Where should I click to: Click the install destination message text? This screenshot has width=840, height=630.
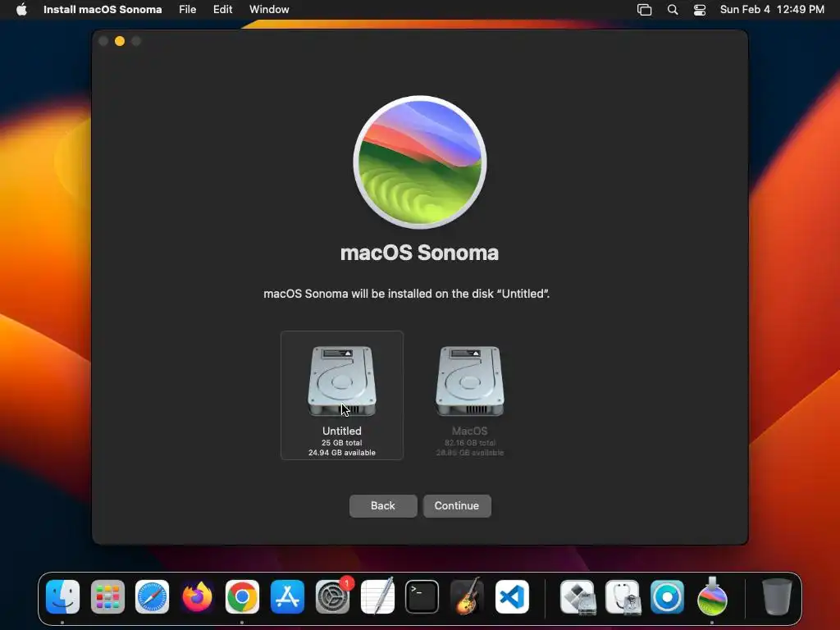click(x=407, y=294)
